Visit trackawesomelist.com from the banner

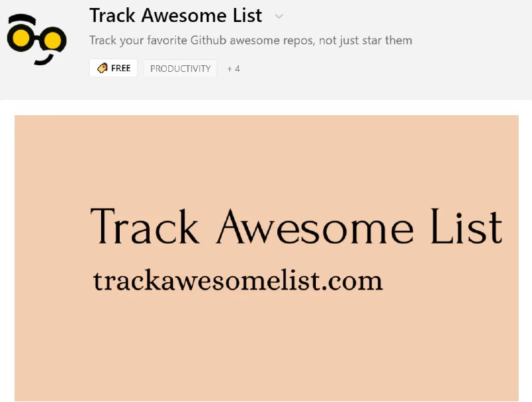[x=239, y=280]
